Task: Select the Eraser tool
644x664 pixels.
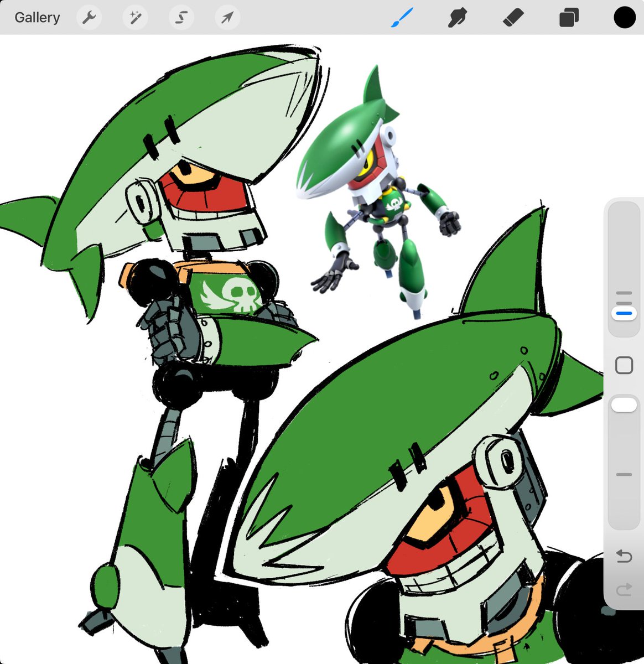Action: click(513, 18)
